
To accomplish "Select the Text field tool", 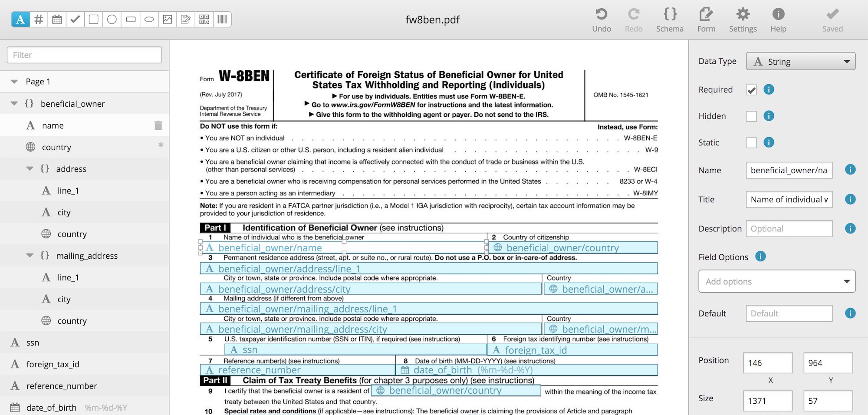I will point(20,19).
